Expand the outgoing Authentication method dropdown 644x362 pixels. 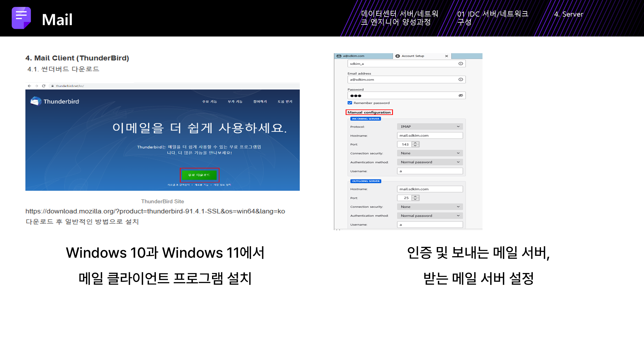click(x=430, y=216)
